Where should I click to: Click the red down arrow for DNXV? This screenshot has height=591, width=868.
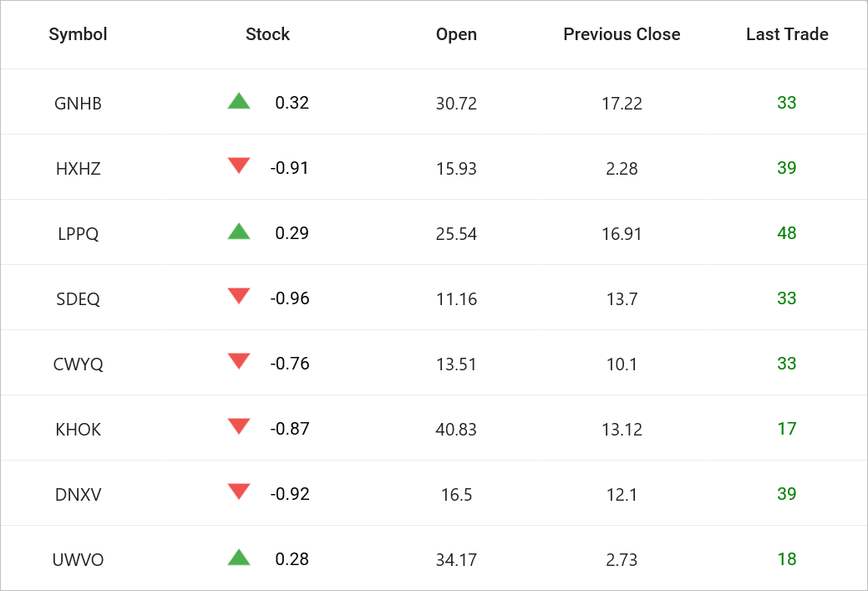(x=239, y=492)
